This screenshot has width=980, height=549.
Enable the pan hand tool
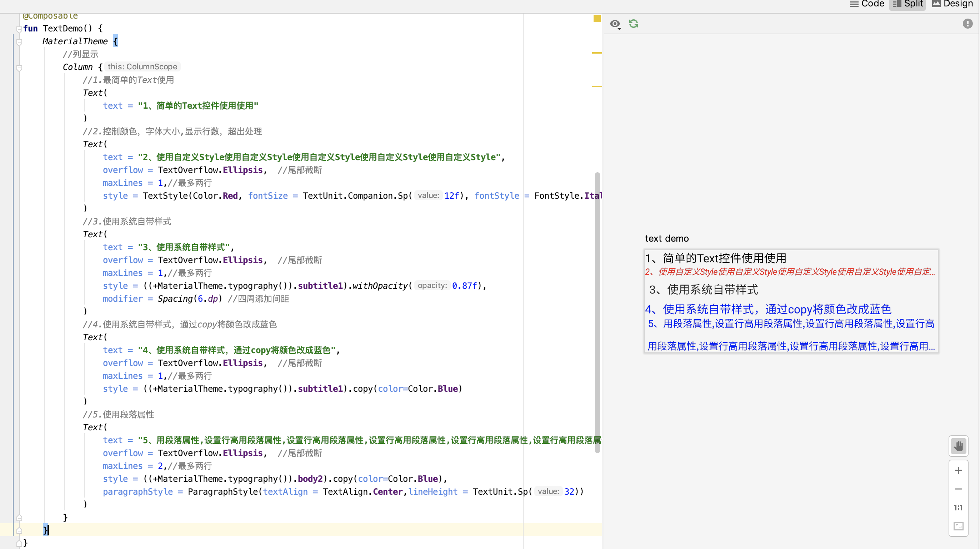(x=958, y=446)
